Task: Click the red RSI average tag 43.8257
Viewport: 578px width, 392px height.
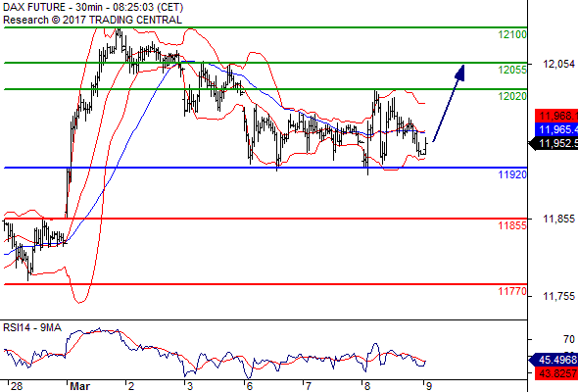Action: (x=556, y=373)
